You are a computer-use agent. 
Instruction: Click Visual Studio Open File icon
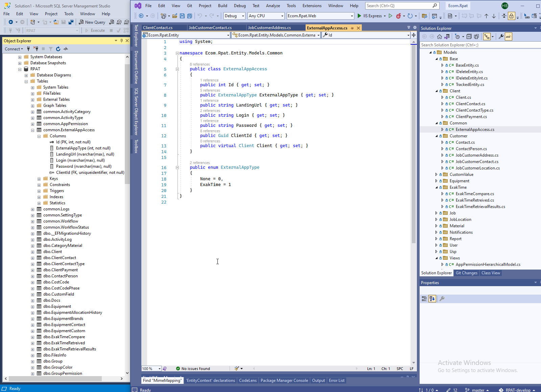click(x=175, y=16)
